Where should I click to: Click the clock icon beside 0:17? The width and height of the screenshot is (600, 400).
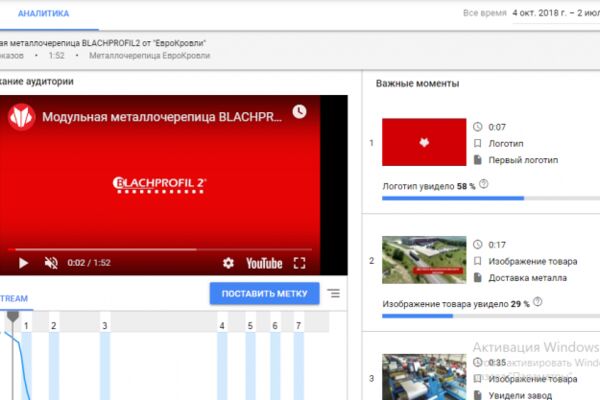(478, 245)
